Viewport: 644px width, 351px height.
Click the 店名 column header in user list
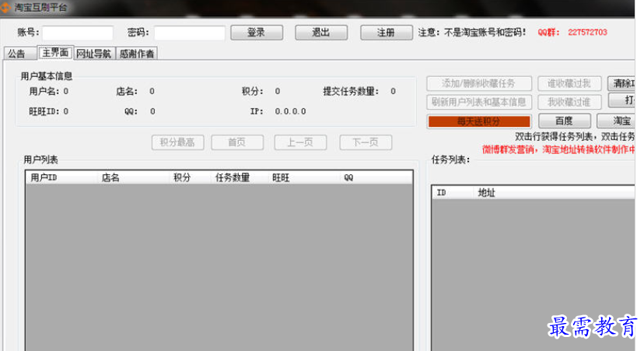point(134,177)
